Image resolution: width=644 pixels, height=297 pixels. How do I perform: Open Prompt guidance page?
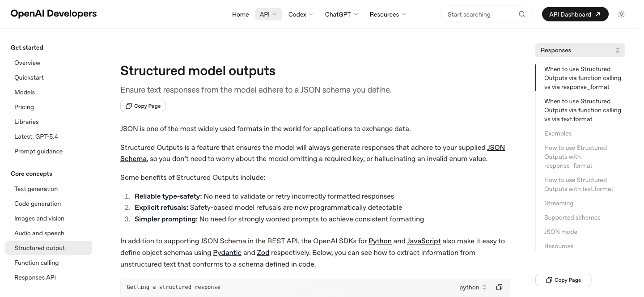point(49,151)
